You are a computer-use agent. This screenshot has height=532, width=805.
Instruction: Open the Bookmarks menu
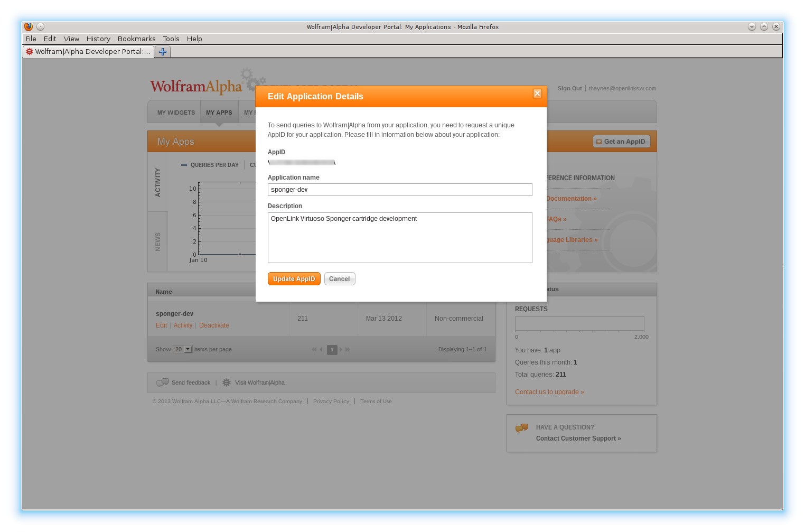coord(136,39)
